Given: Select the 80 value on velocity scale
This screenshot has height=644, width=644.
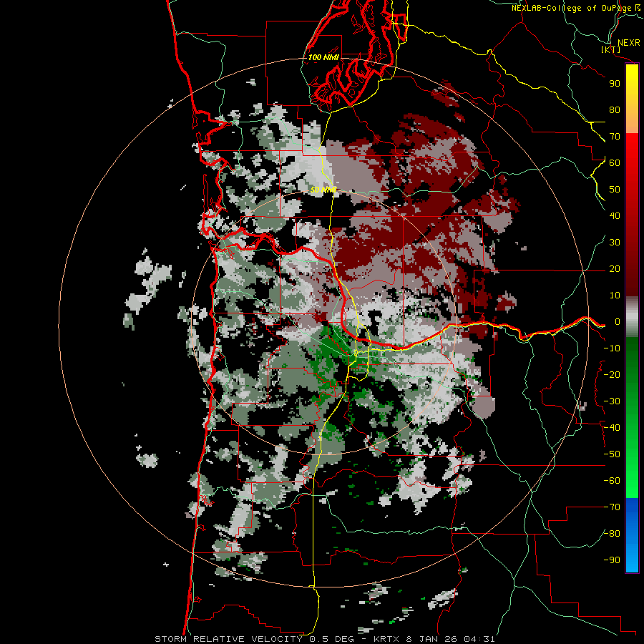Looking at the screenshot, I should pos(615,109).
